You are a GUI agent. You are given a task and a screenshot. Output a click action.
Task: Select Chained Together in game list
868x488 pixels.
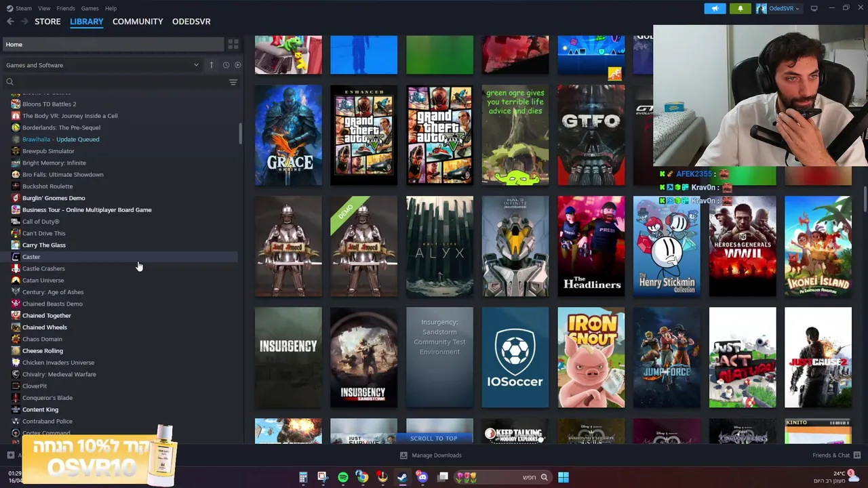click(46, 315)
